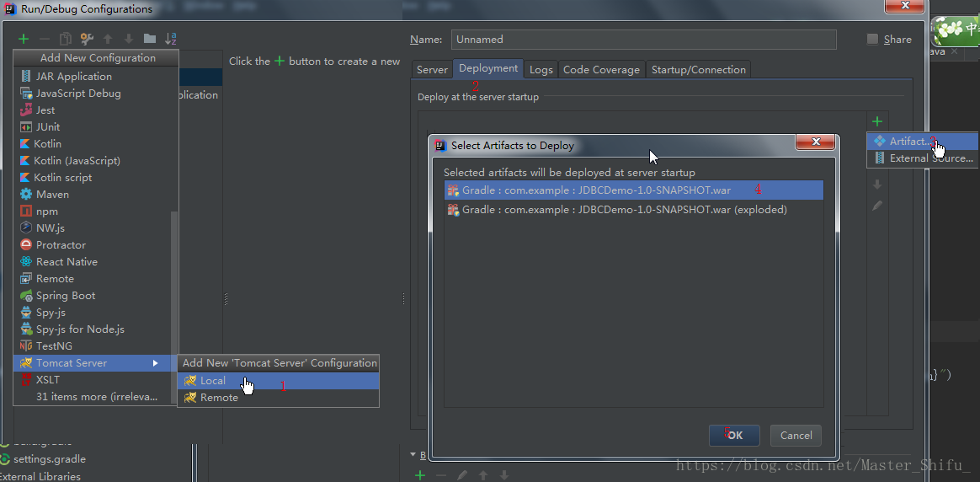
Task: Click the Create New Folder icon
Action: pyautogui.click(x=149, y=39)
